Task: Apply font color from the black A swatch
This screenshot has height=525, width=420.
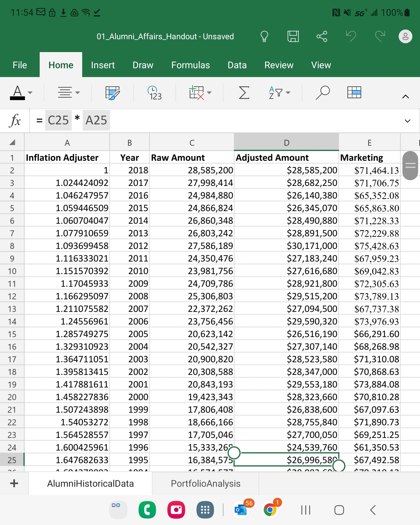Action: tap(18, 92)
